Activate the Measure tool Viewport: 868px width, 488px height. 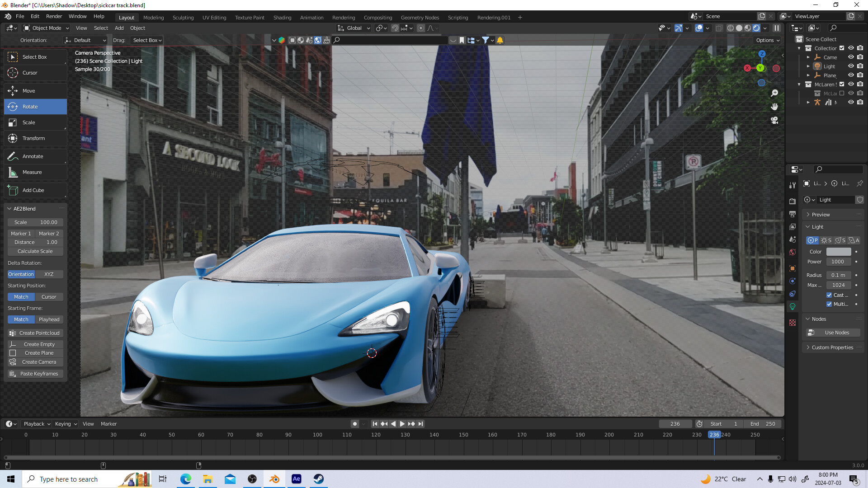click(x=32, y=172)
